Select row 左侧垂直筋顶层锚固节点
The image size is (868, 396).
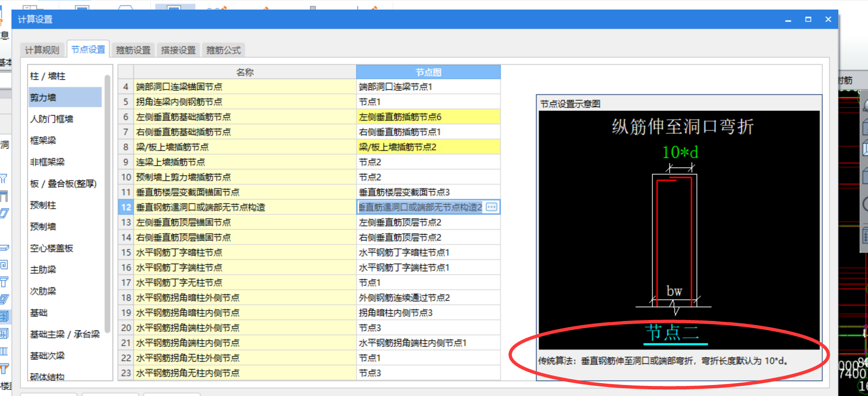(x=245, y=222)
